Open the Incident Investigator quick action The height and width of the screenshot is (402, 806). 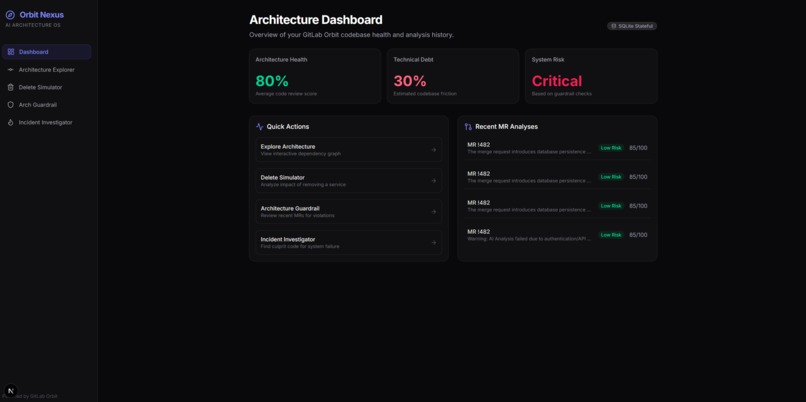click(349, 243)
